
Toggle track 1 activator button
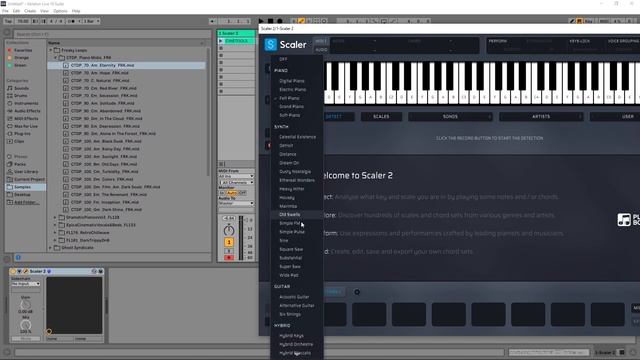tap(229, 242)
